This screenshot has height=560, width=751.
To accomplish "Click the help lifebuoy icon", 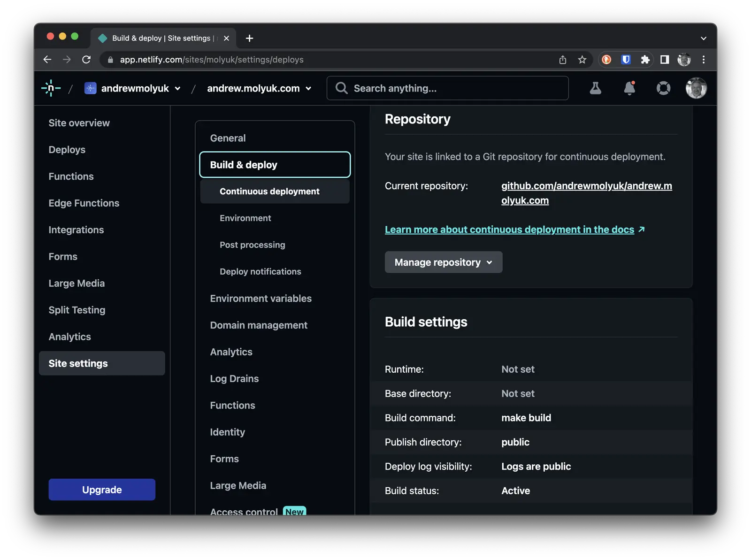I will (x=663, y=88).
